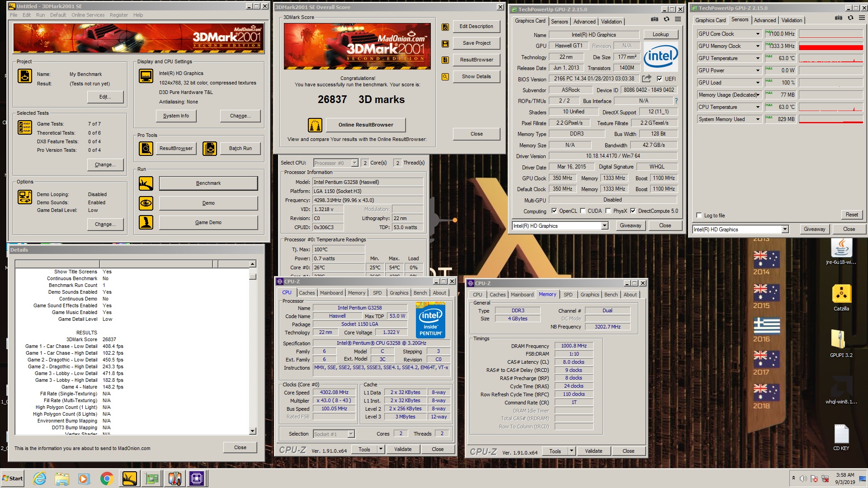This screenshot has width=868, height=488.
Task: Click the GPU Temperature sensor graph
Action: coord(830,58)
